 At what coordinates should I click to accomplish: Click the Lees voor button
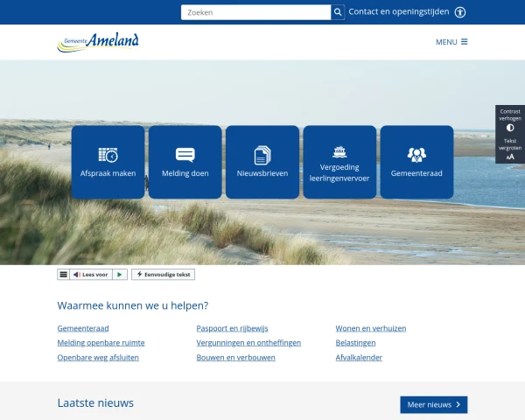coord(91,275)
